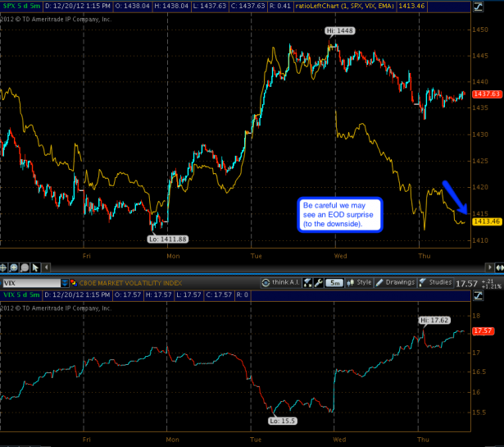Toggle VIX chart scale mode icon
The width and height of the screenshot is (504, 447).
click(x=478, y=295)
